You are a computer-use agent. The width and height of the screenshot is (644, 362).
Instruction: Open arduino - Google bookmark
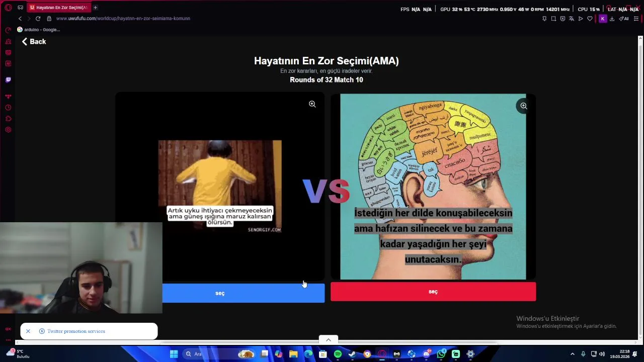(x=38, y=30)
